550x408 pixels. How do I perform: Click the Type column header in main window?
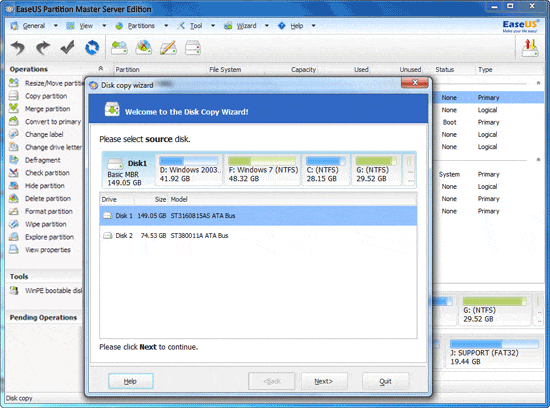click(x=485, y=69)
